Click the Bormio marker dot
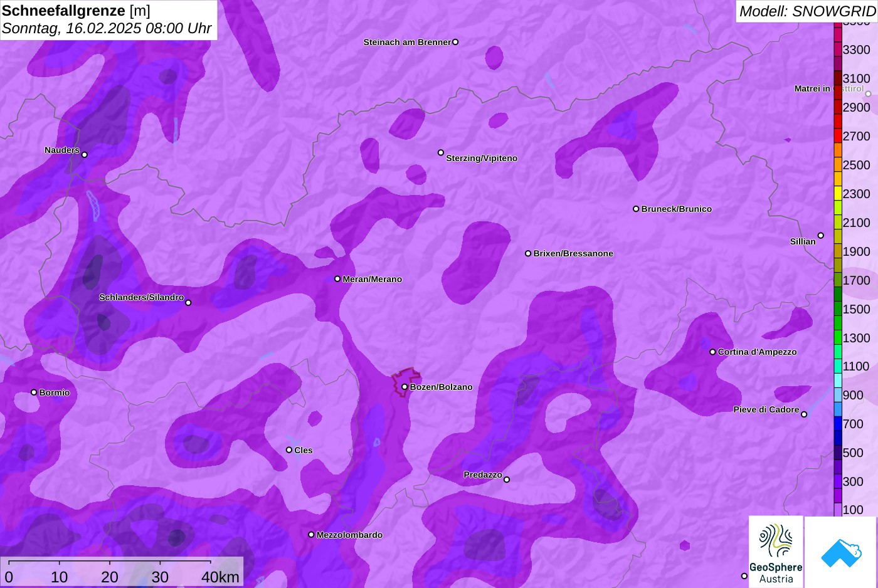Viewport: 878px width, 588px height. click(x=34, y=392)
